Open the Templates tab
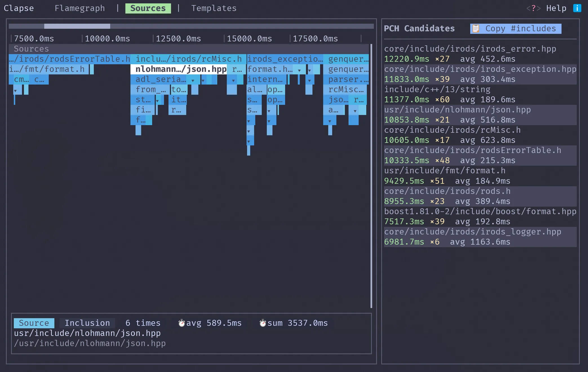This screenshot has width=588, height=372. pos(214,8)
